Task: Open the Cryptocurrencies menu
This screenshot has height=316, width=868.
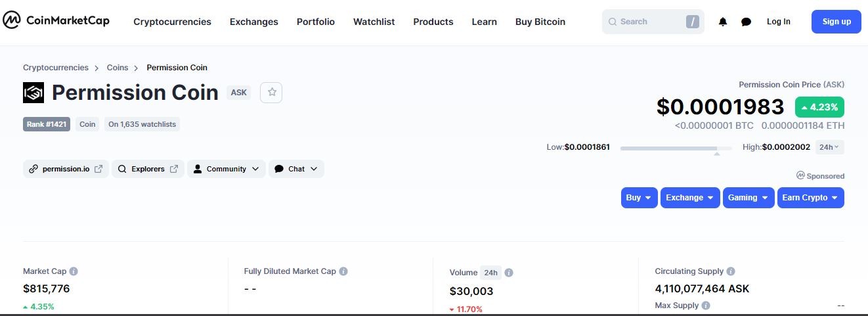Action: pos(172,22)
